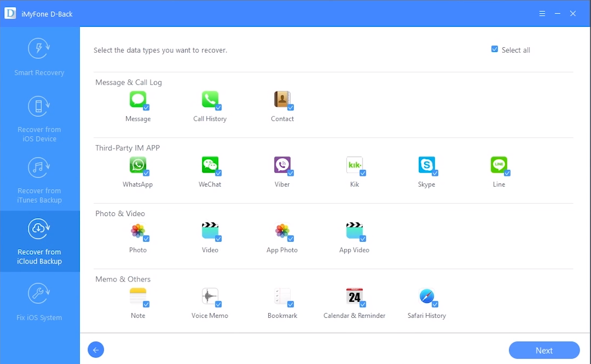The image size is (591, 364).
Task: Choose the WhatsApp icon
Action: tap(138, 165)
